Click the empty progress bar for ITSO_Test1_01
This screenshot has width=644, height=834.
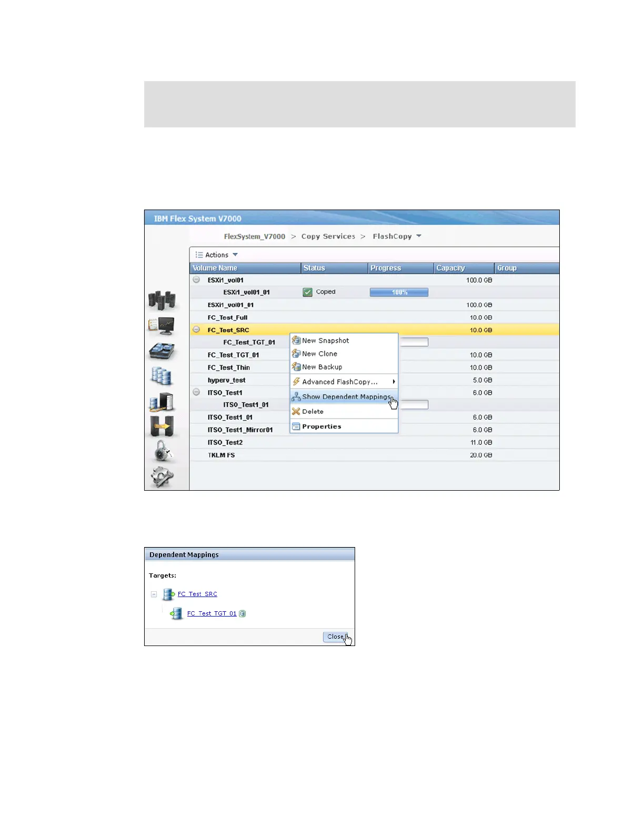(x=414, y=404)
